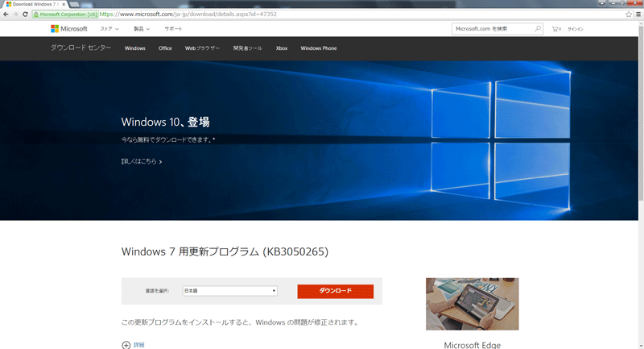Click the green Microsoft Corporation security badge
The height and width of the screenshot is (349, 644).
click(65, 14)
